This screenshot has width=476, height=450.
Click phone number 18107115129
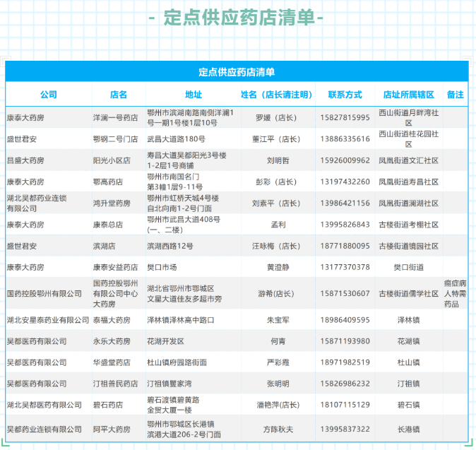click(345, 405)
